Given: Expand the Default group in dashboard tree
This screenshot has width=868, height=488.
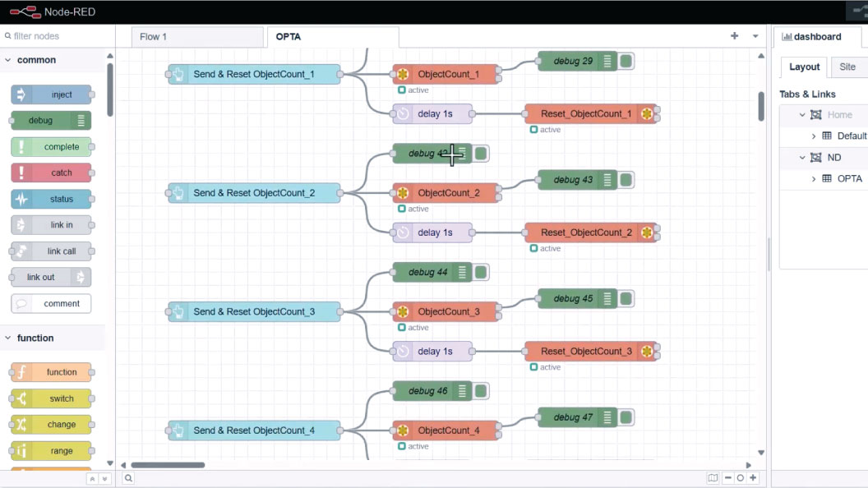Looking at the screenshot, I should [x=813, y=136].
